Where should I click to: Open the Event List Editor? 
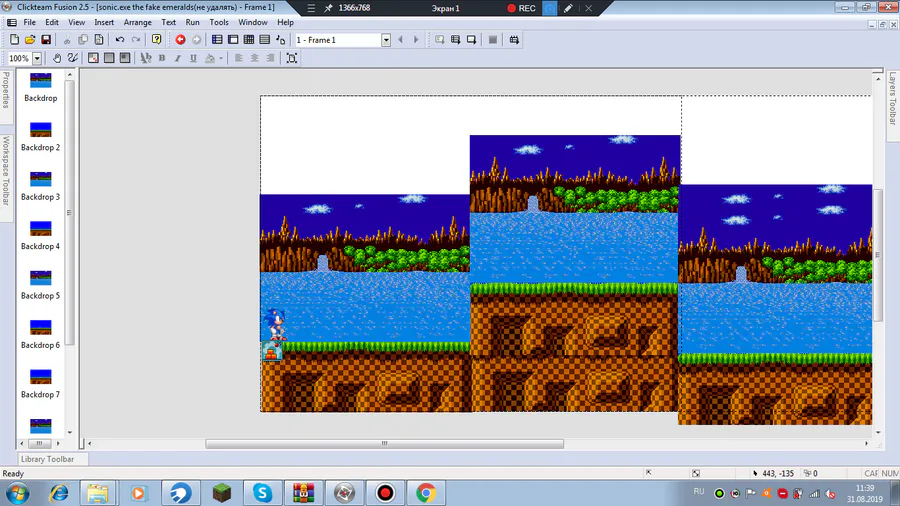[x=265, y=40]
